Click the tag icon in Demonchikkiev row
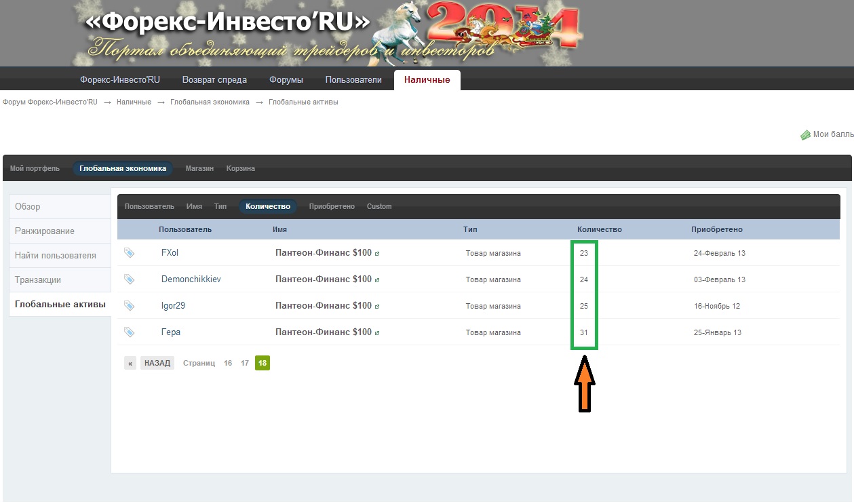This screenshot has height=504, width=854. [x=129, y=279]
